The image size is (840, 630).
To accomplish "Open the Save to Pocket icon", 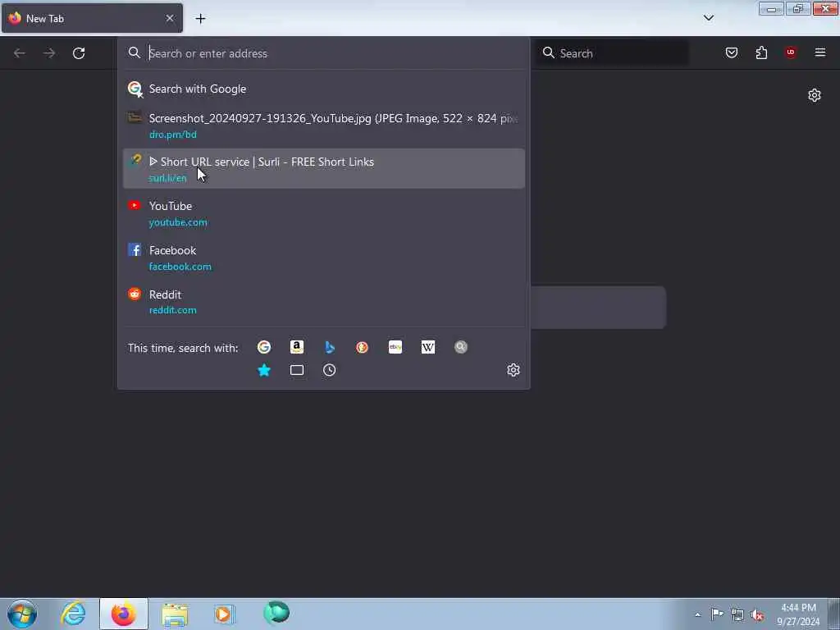I will point(731,52).
